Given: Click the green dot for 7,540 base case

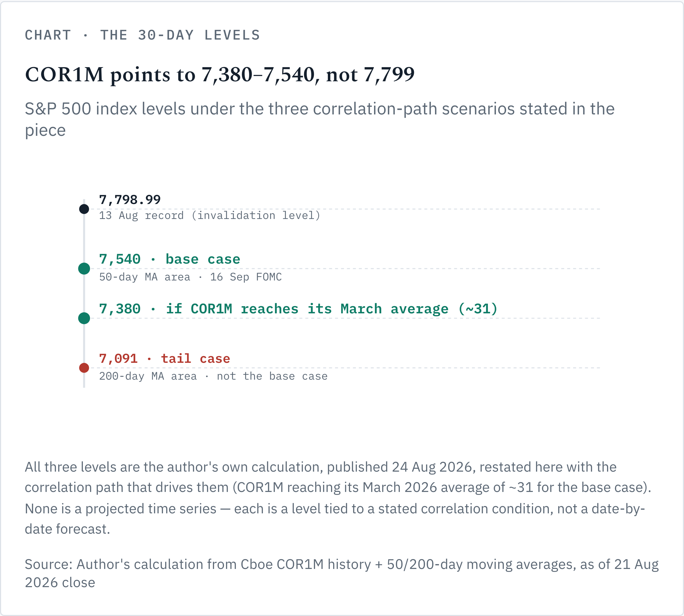Looking at the screenshot, I should 84,269.
